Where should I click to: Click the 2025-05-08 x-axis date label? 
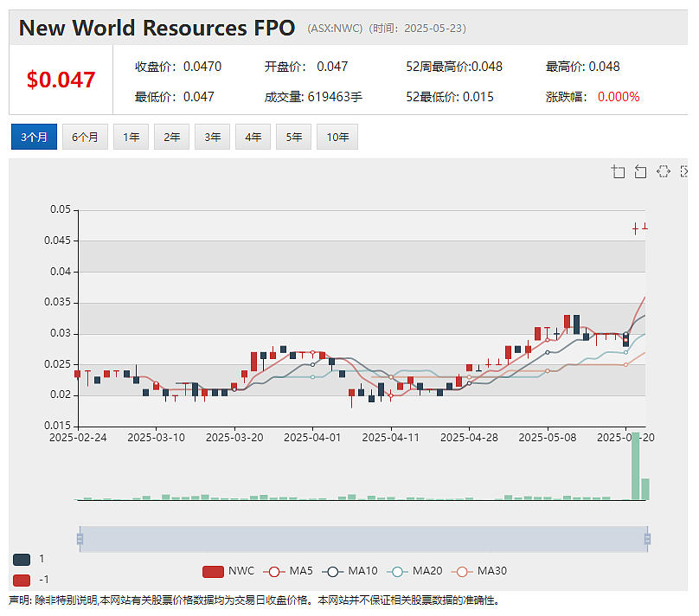point(548,437)
